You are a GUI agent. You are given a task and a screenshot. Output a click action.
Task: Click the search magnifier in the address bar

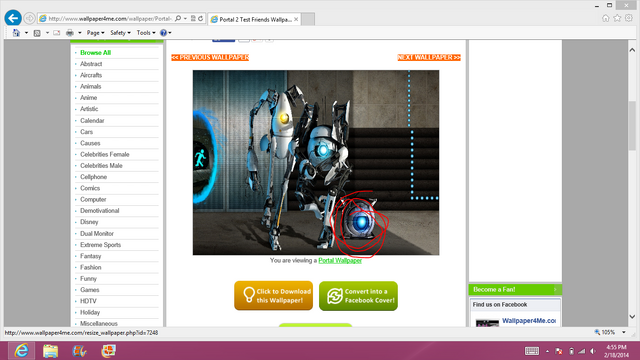coord(178,19)
